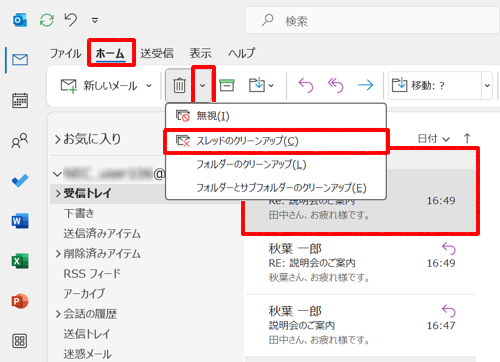Select the ホーム ribbon tab
The height and width of the screenshot is (362, 500).
[110, 53]
